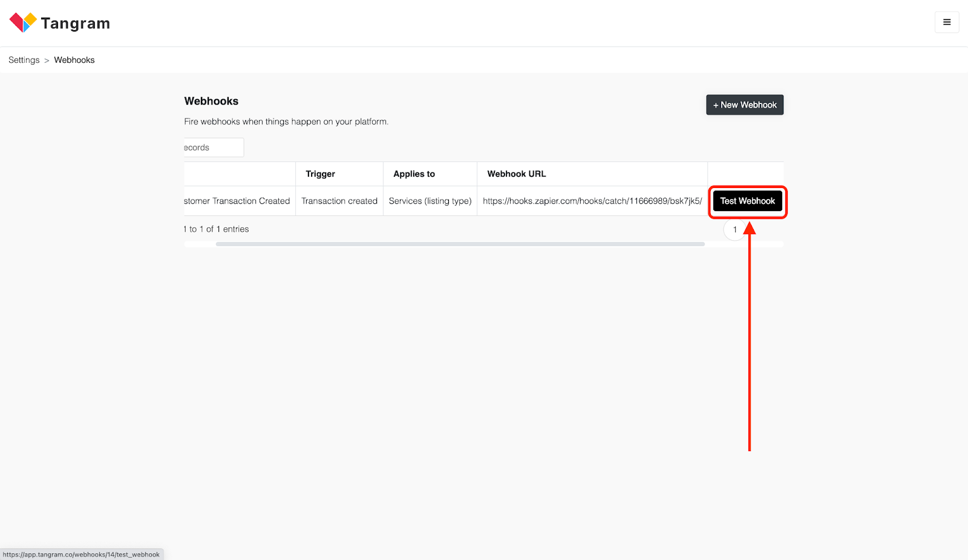Click the Webhooks page heading
Image resolution: width=968 pixels, height=560 pixels.
[x=211, y=101]
